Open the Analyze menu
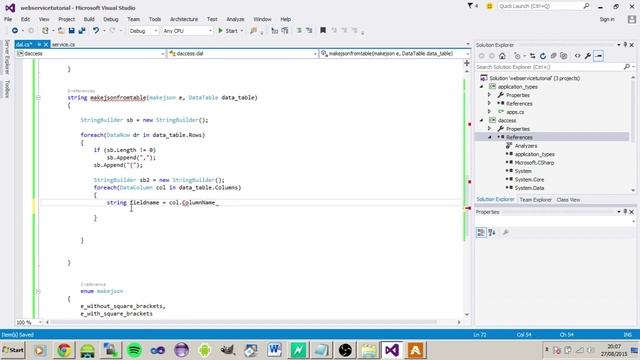This screenshot has height=360, width=640. pyautogui.click(x=235, y=19)
